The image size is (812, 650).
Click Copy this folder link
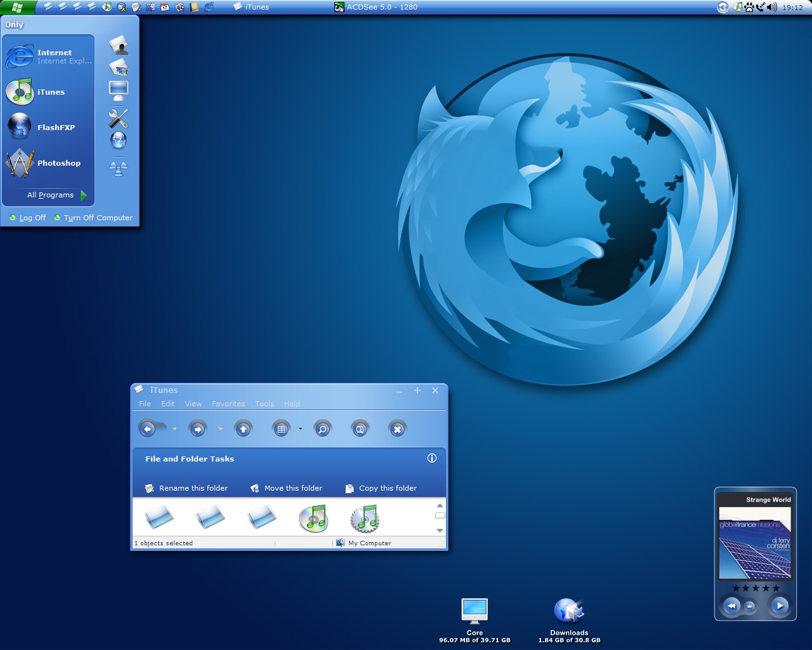pyautogui.click(x=381, y=488)
